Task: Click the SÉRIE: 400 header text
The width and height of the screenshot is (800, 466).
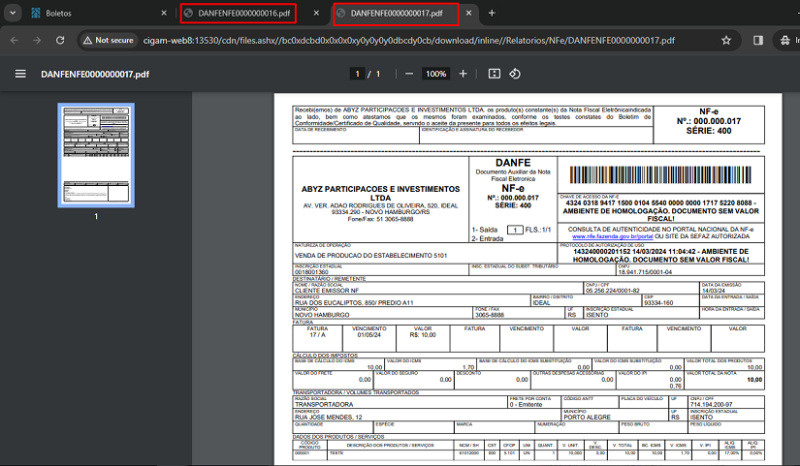Action: click(708, 131)
